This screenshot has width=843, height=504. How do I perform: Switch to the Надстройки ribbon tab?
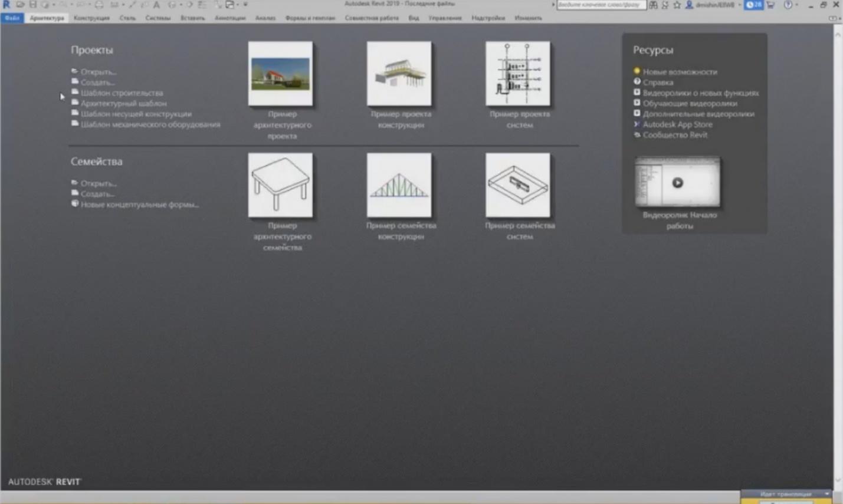pos(488,18)
